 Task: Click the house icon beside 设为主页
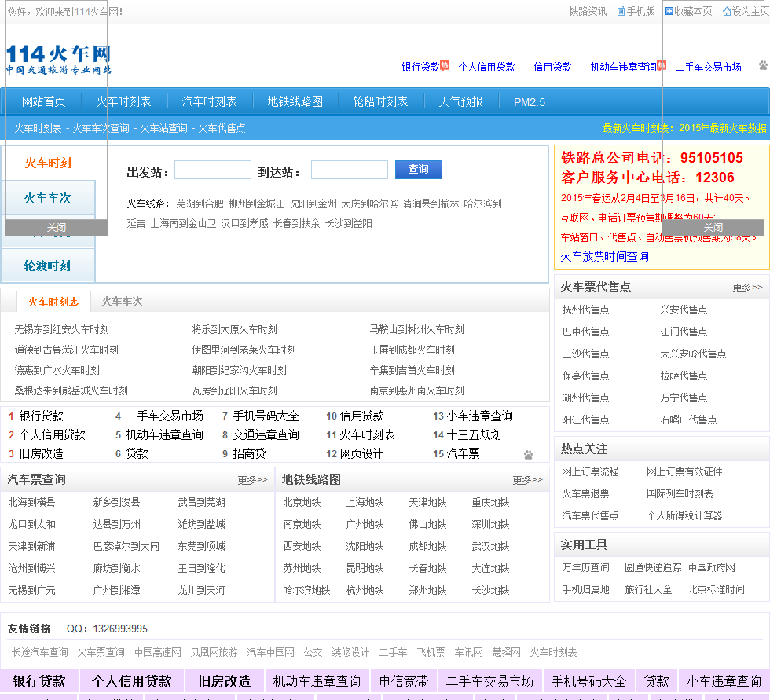point(727,11)
